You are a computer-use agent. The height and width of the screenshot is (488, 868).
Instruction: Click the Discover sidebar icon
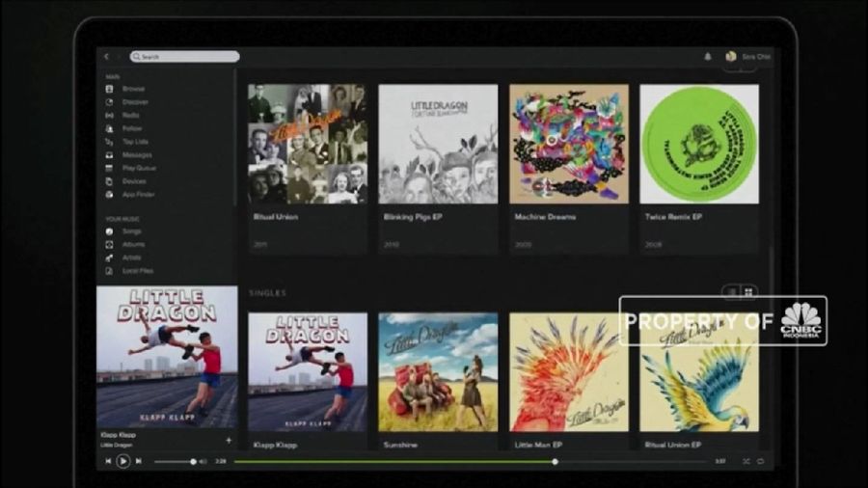(x=109, y=102)
